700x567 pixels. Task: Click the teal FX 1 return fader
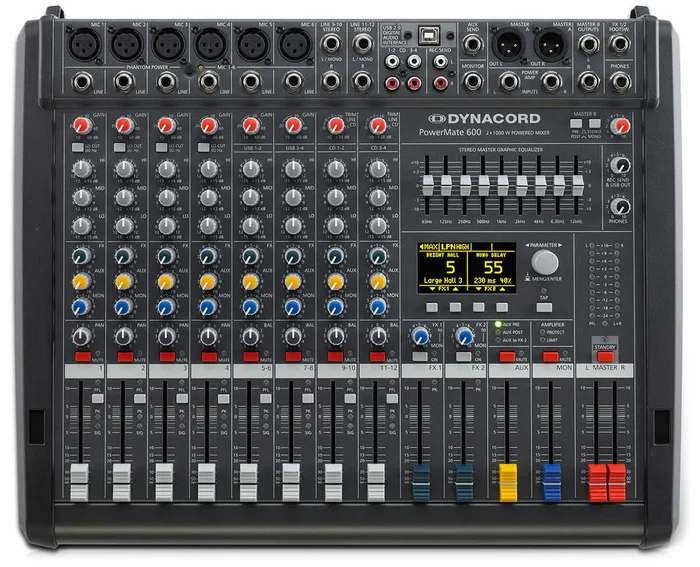tap(421, 483)
